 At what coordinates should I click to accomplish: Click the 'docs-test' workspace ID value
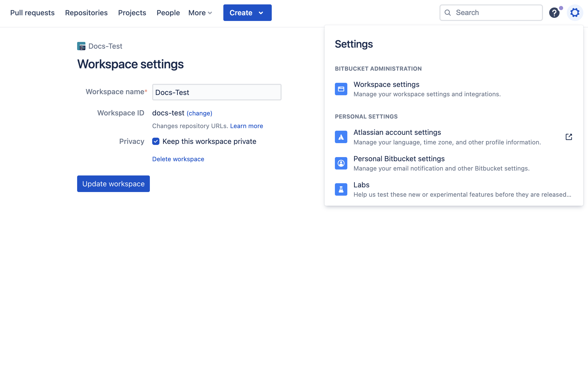(168, 113)
